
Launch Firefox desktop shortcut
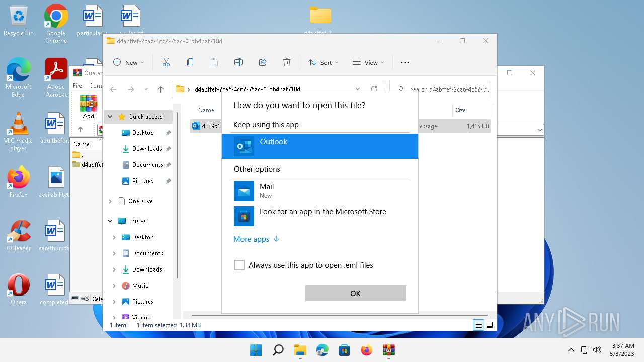pos(19,182)
